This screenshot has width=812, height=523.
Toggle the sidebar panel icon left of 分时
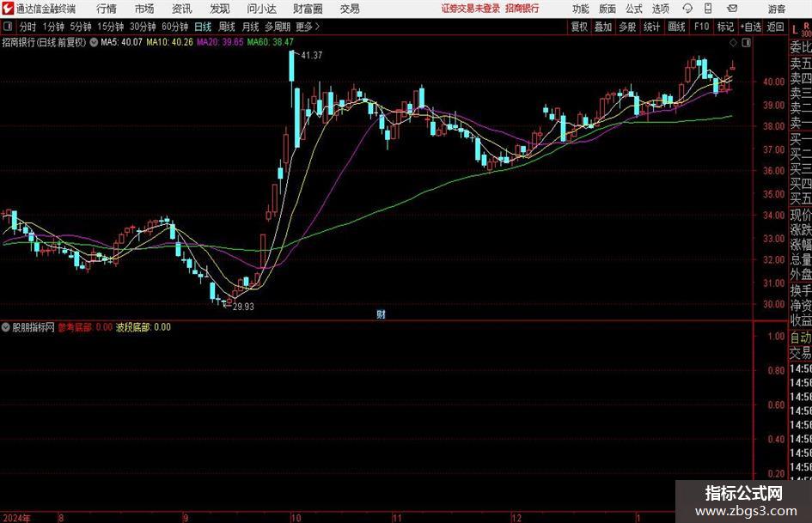pyautogui.click(x=8, y=27)
